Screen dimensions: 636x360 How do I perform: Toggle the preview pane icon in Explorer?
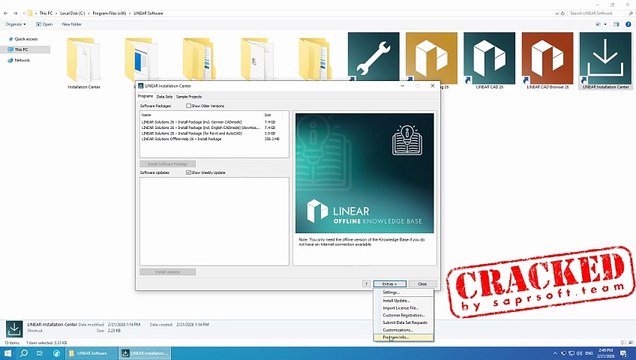(616, 24)
